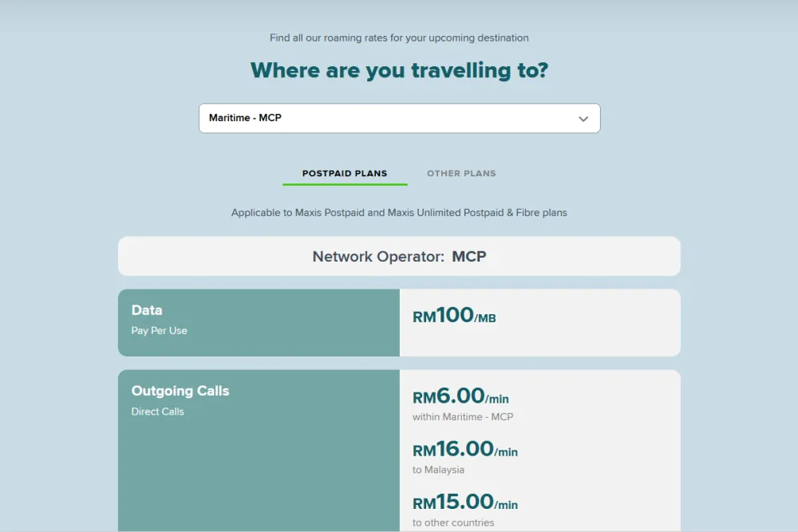The image size is (798, 532).
Task: Click the Outgoing Calls Direct Calls panel
Action: point(259,451)
